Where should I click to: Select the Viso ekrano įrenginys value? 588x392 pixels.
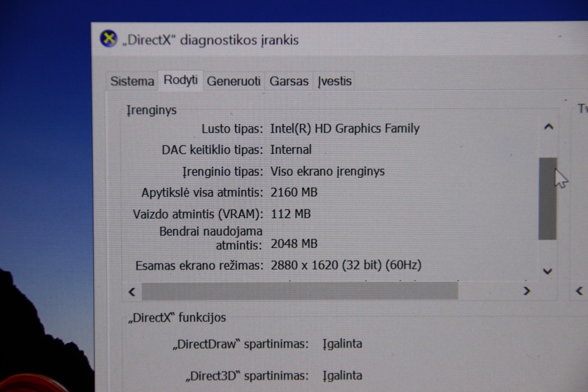pos(328,171)
